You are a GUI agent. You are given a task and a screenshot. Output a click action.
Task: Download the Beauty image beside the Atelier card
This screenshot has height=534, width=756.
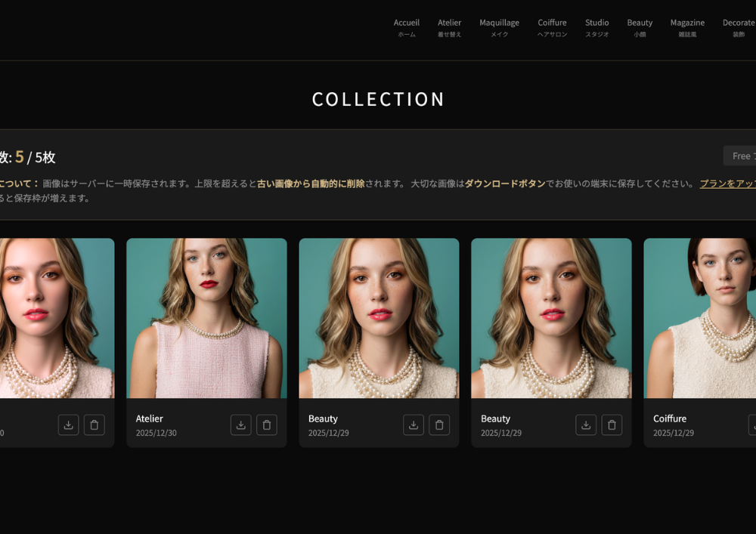pyautogui.click(x=414, y=425)
